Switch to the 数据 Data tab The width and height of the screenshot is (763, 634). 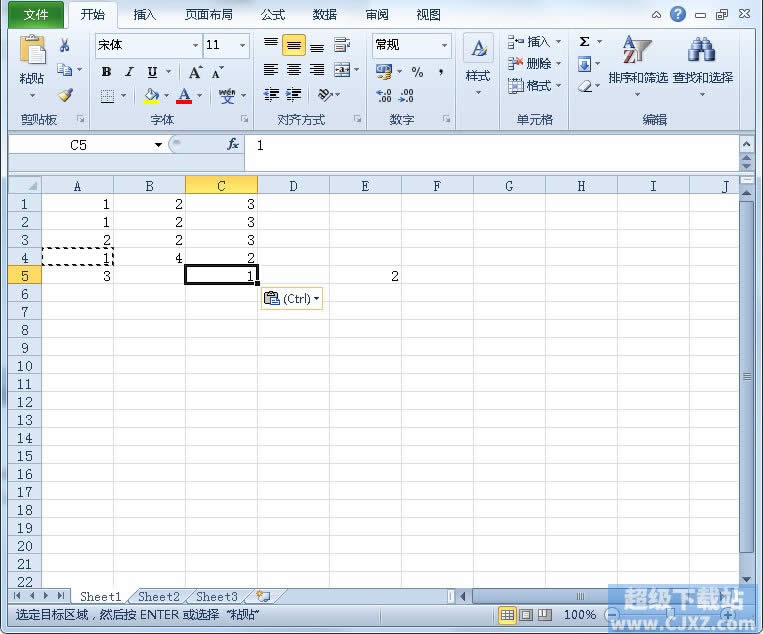pyautogui.click(x=325, y=15)
